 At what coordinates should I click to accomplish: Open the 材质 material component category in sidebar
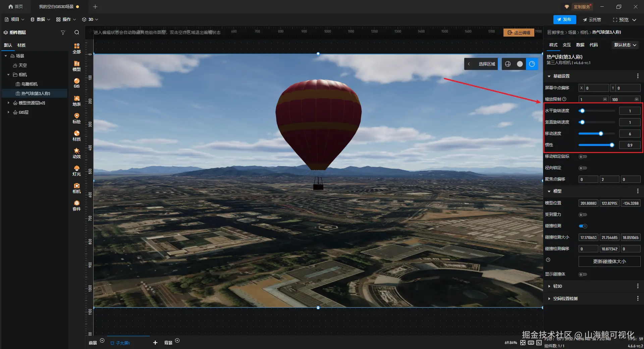77,136
